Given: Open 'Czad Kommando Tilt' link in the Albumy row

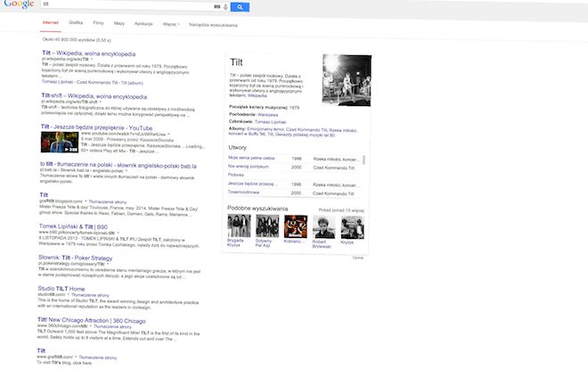Looking at the screenshot, I should click(x=306, y=129).
